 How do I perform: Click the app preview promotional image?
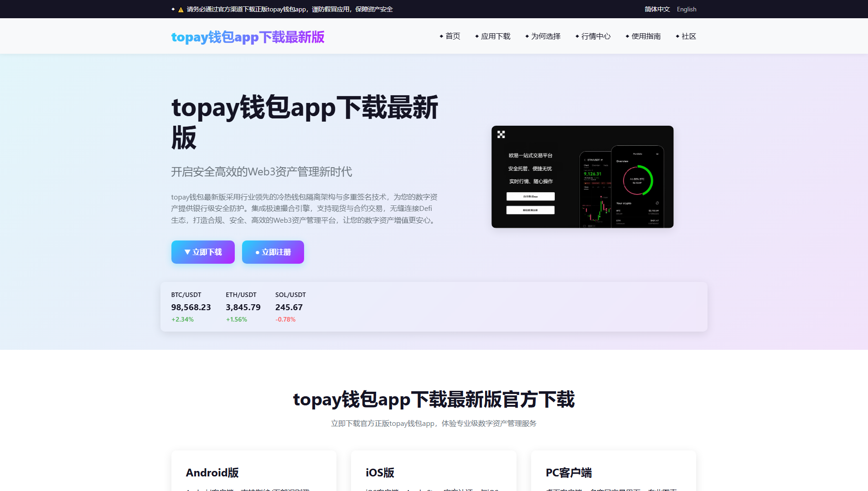click(582, 177)
